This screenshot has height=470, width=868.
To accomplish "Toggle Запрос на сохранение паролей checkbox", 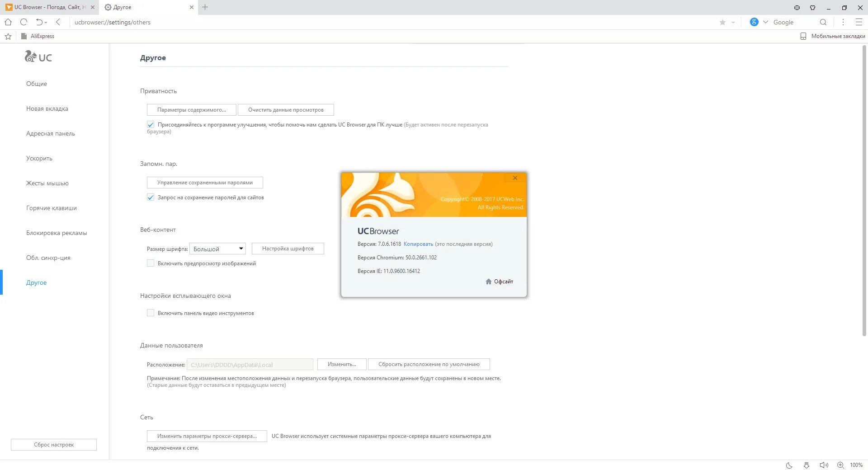I will (x=151, y=197).
